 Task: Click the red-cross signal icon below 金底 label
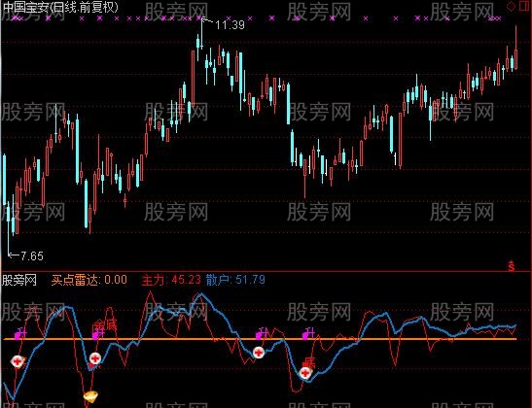click(x=95, y=358)
